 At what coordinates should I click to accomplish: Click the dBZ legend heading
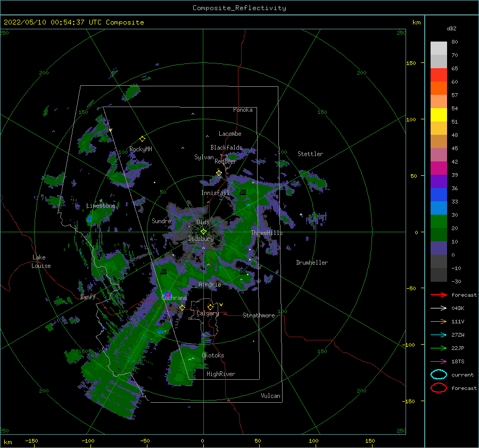[451, 28]
